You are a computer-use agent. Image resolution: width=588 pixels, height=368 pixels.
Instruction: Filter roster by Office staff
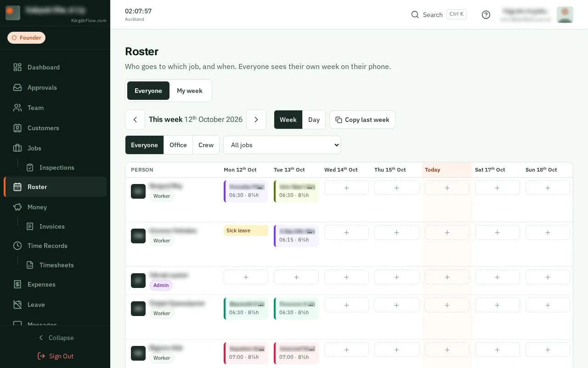pos(178,145)
